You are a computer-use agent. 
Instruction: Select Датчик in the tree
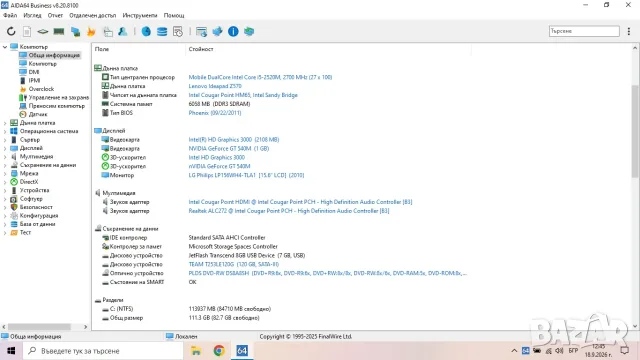pyautogui.click(x=38, y=114)
